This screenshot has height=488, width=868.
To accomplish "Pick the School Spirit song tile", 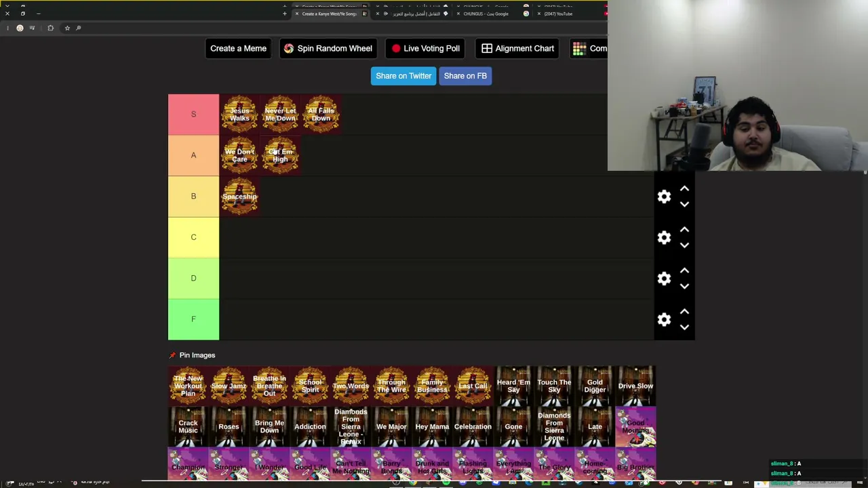I will pos(310,386).
